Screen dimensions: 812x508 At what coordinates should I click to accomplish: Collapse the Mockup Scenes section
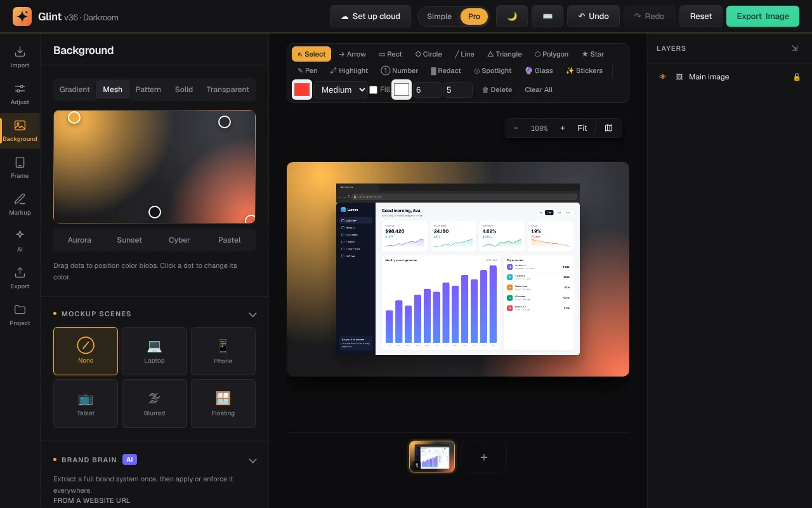[252, 314]
